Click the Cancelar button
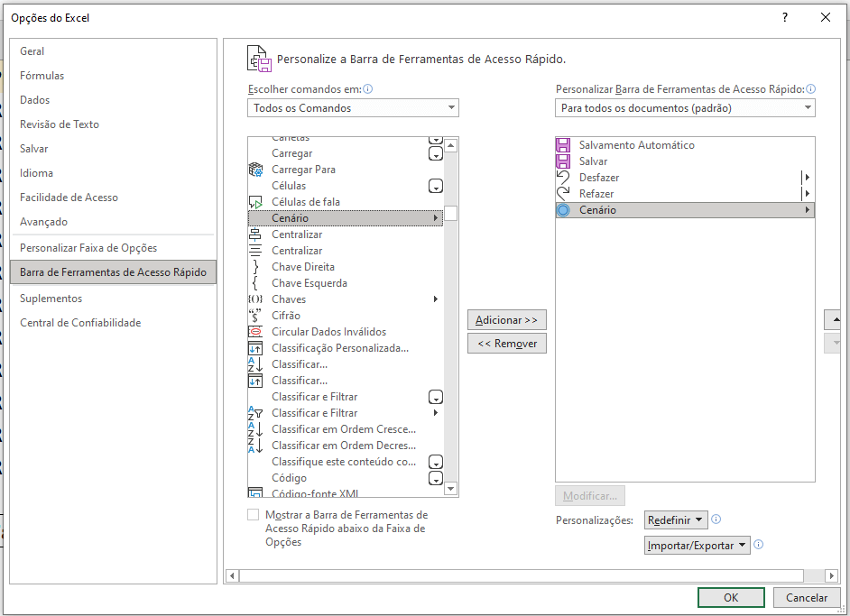The width and height of the screenshot is (850, 616). pos(807,598)
